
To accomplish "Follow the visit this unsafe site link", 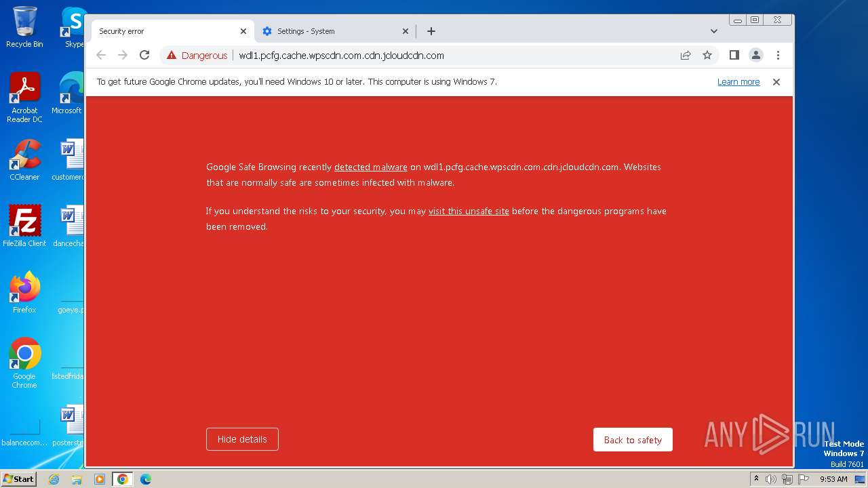I will (469, 211).
